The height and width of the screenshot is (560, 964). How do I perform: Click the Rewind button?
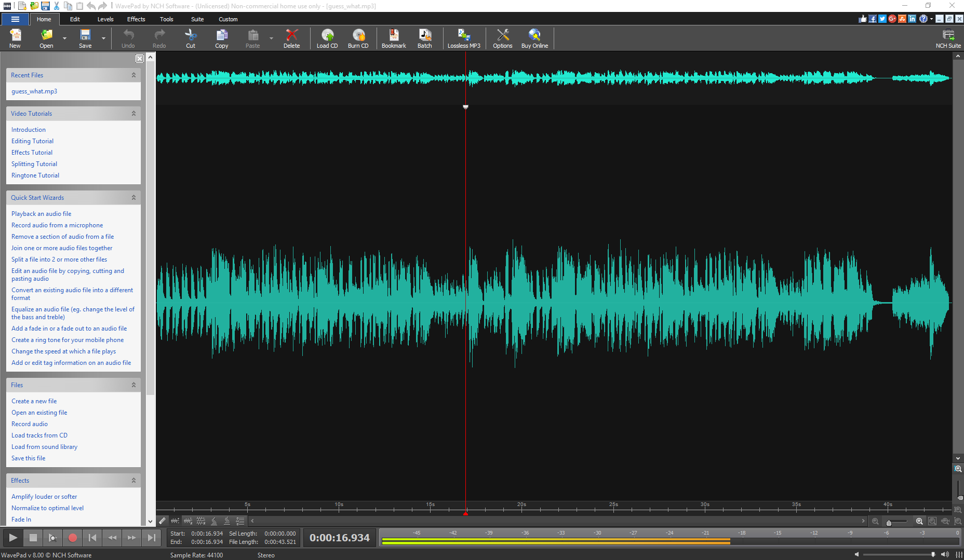tap(112, 538)
